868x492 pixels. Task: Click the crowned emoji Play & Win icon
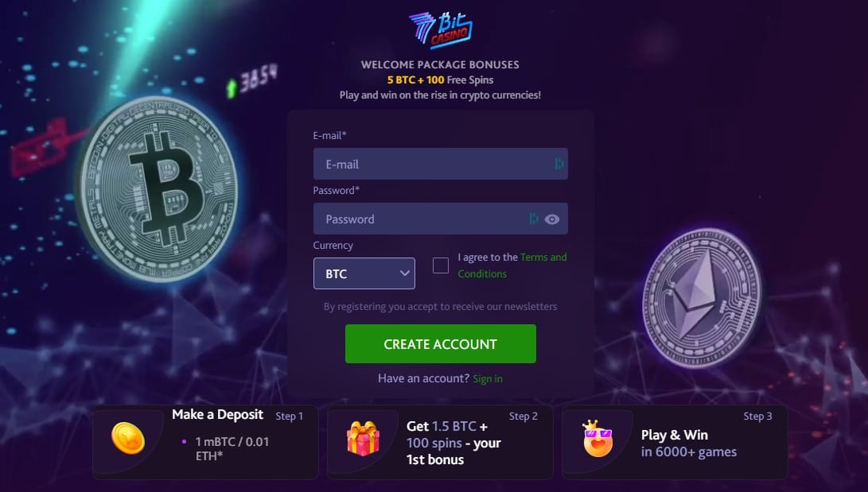pos(597,439)
